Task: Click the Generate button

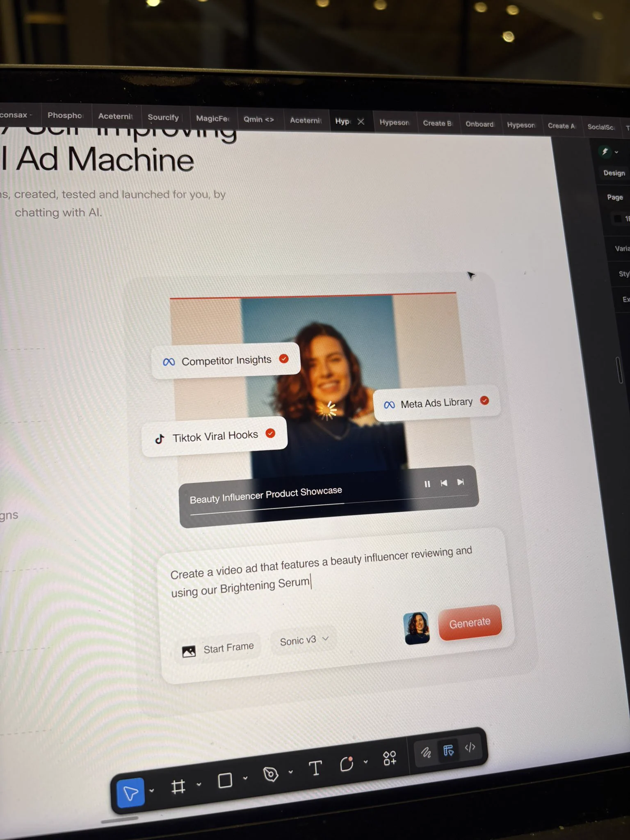Action: pyautogui.click(x=470, y=623)
